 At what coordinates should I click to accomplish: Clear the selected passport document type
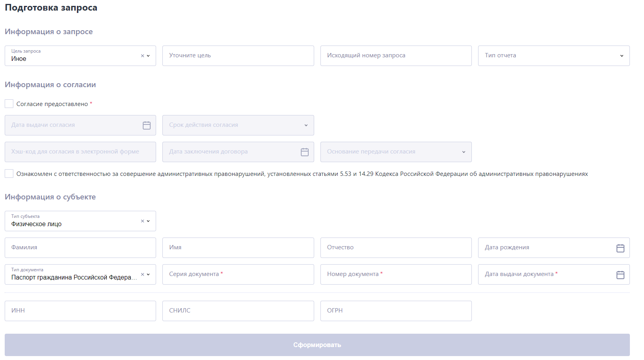142,274
